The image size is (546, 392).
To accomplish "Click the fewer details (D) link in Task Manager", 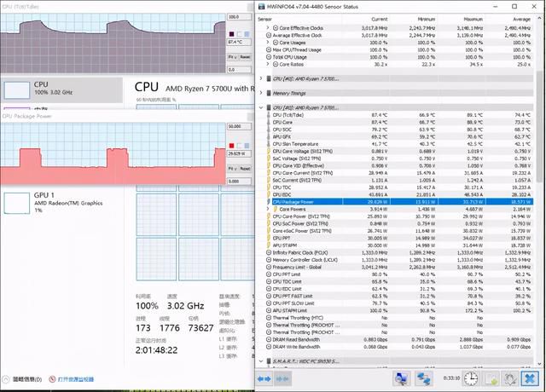I will point(27,379).
